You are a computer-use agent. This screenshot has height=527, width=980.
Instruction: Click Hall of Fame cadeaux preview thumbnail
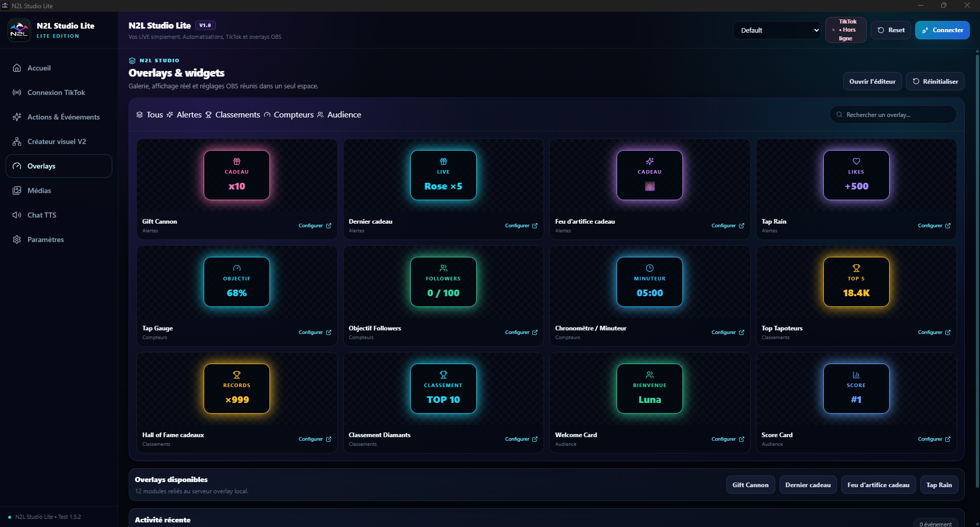point(237,389)
